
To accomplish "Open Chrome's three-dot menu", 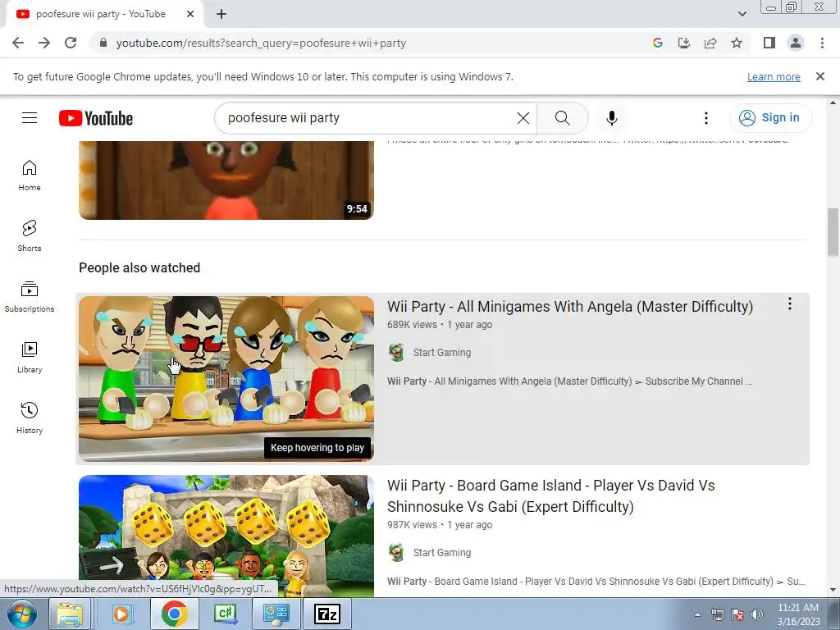I will coord(822,43).
